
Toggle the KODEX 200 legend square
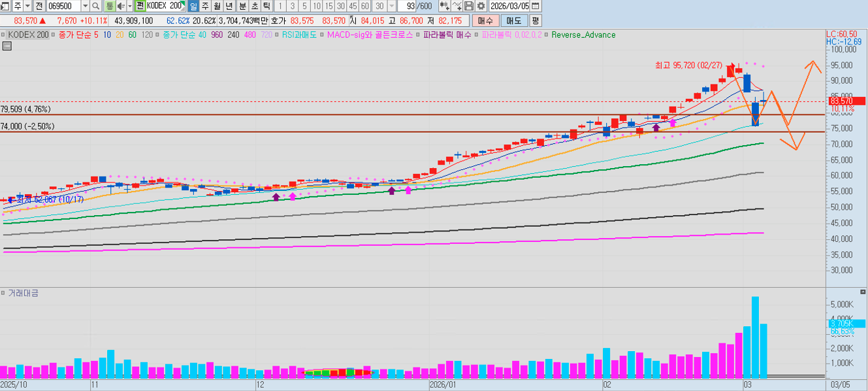coord(3,35)
